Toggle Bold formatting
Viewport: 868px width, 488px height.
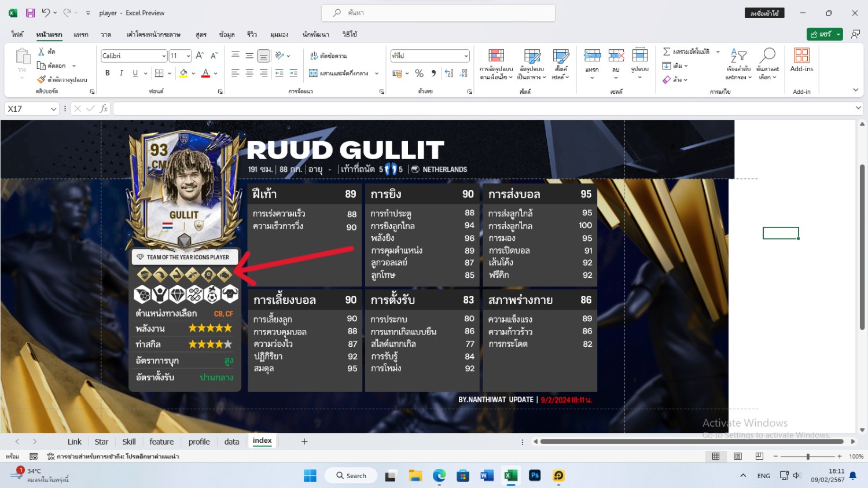pyautogui.click(x=107, y=73)
